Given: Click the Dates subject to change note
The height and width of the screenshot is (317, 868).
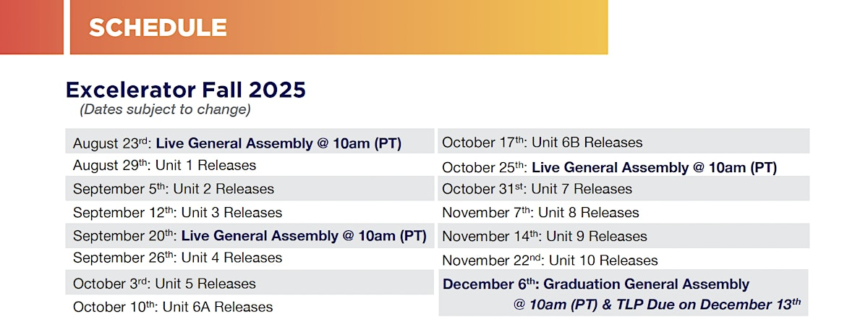Looking at the screenshot, I should point(165,110).
